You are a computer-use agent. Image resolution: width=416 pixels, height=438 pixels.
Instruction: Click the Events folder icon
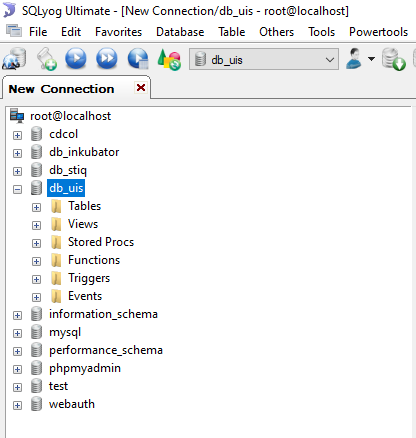tap(56, 296)
